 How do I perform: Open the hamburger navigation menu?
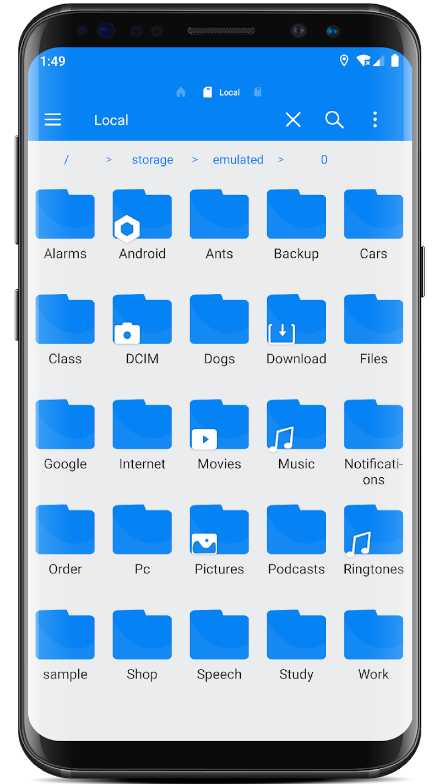click(x=52, y=120)
